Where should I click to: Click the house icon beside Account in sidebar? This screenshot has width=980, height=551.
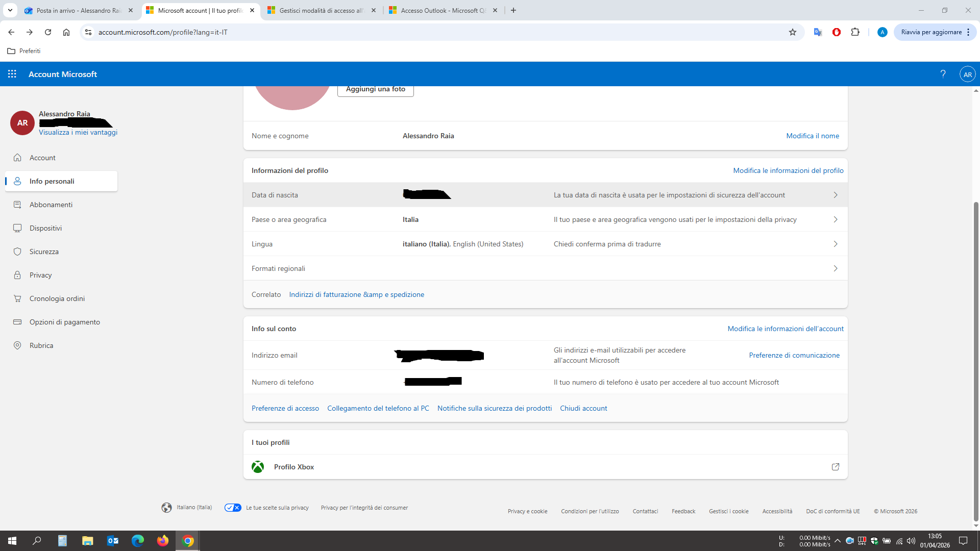coord(17,158)
